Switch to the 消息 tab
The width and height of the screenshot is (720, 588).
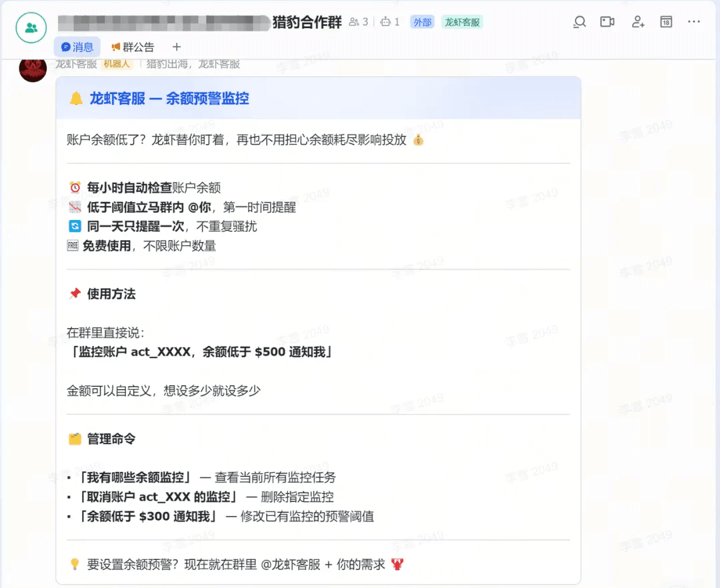pos(77,47)
